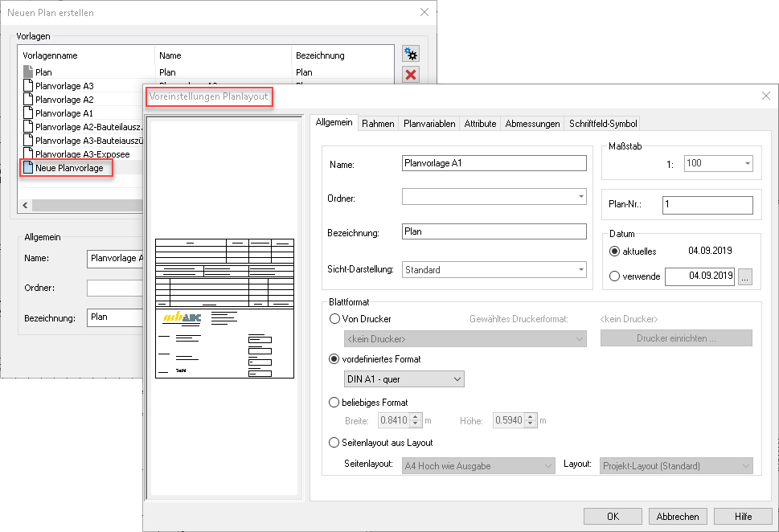Click the verwende date field 04.09.2019
This screenshot has width=779, height=532.
click(x=699, y=276)
